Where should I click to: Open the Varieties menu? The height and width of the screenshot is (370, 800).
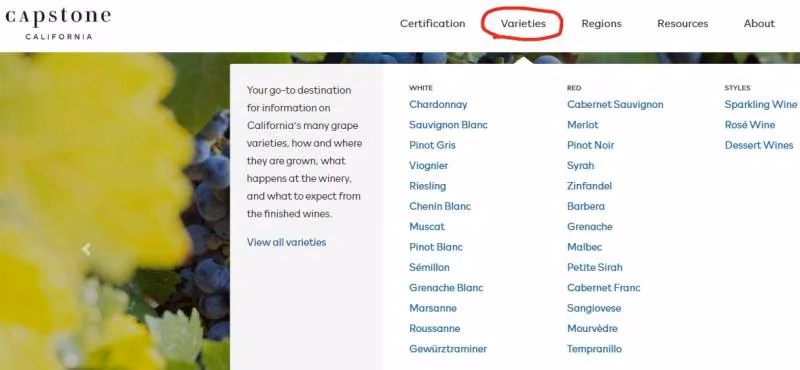523,23
